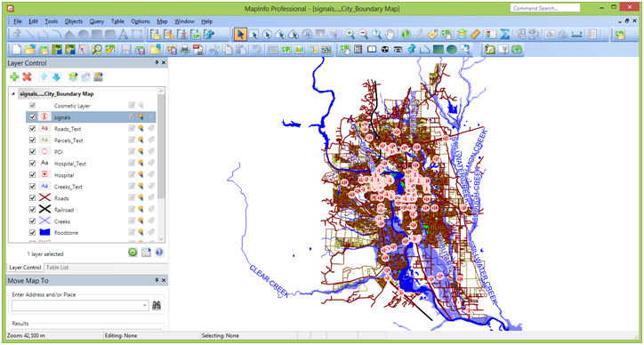644x345 pixels.
Task: Select the arrow Select tool in toolbar
Action: click(240, 34)
